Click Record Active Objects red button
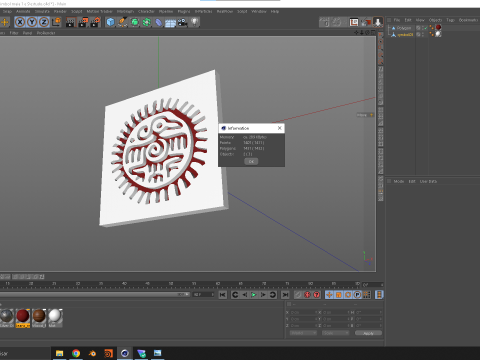 click(x=307, y=295)
